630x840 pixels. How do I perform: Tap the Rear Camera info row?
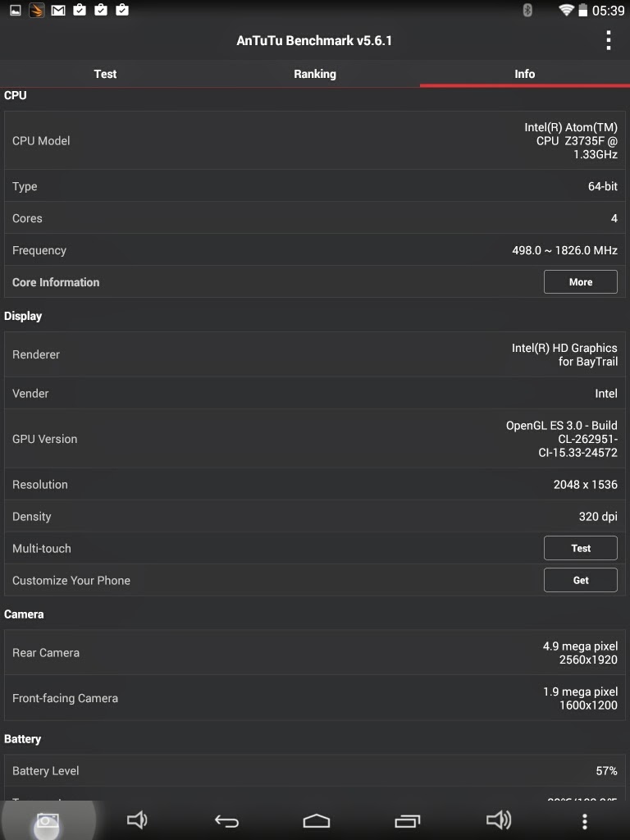point(315,653)
